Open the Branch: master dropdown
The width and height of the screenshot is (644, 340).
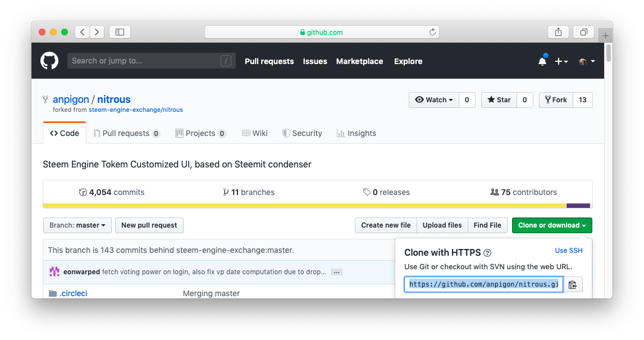tap(77, 225)
